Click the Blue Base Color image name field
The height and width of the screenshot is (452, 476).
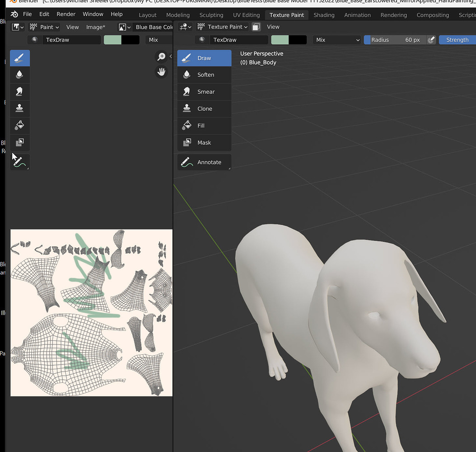point(153,27)
